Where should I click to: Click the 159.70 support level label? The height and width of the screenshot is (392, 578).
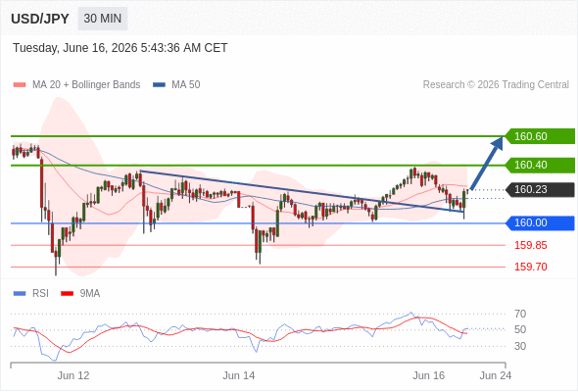(x=530, y=267)
